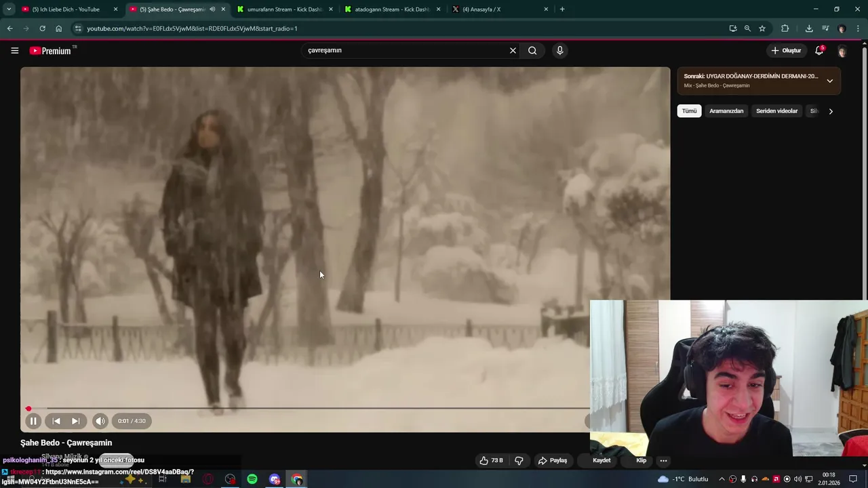The width and height of the screenshot is (868, 488).
Task: Switch to umurafann Stream Kick tab
Action: pyautogui.click(x=284, y=9)
